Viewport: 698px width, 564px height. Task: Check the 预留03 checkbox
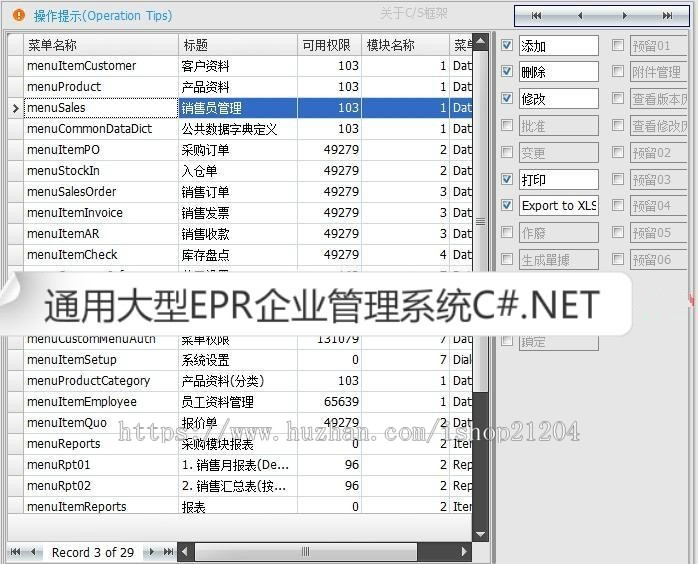pyautogui.click(x=618, y=179)
